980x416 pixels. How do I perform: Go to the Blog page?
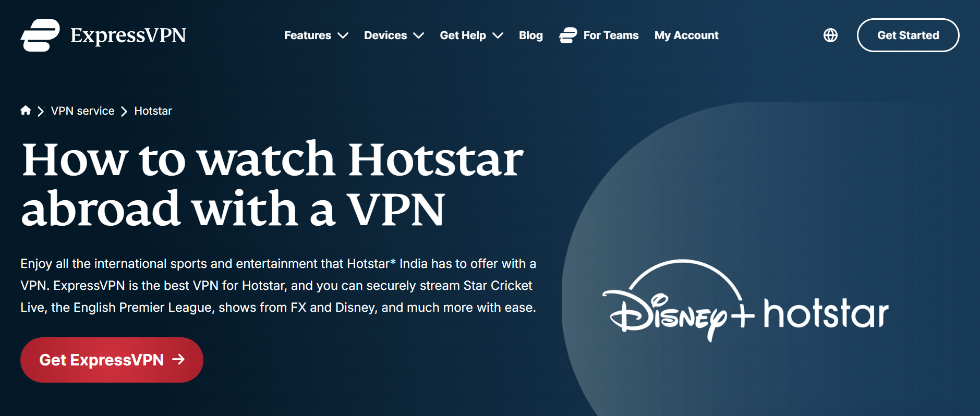[530, 35]
